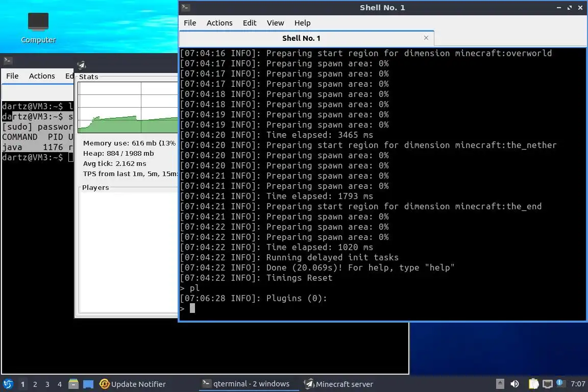The height and width of the screenshot is (392, 588).
Task: Click the clipboard manager tray icon
Action: pyautogui.click(x=533, y=384)
